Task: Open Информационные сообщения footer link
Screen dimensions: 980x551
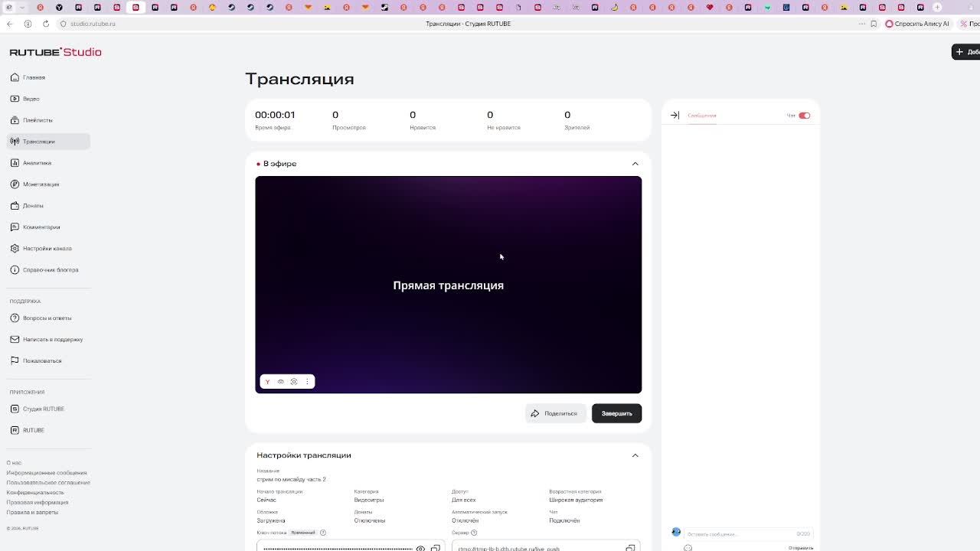Action: pos(47,473)
